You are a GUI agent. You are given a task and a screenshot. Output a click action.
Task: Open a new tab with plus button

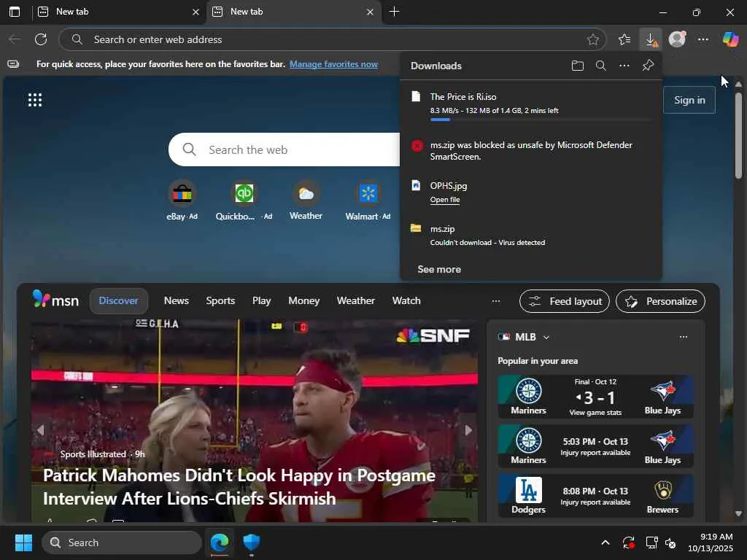click(x=394, y=12)
